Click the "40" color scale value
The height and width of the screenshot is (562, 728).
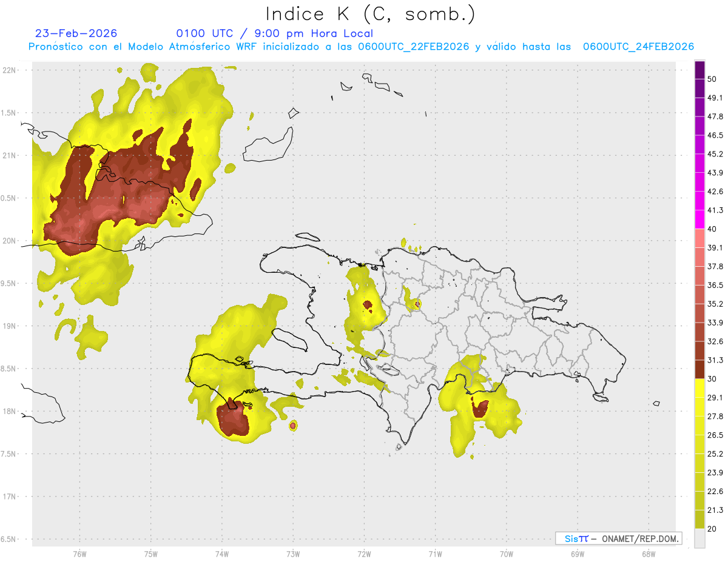tap(712, 229)
